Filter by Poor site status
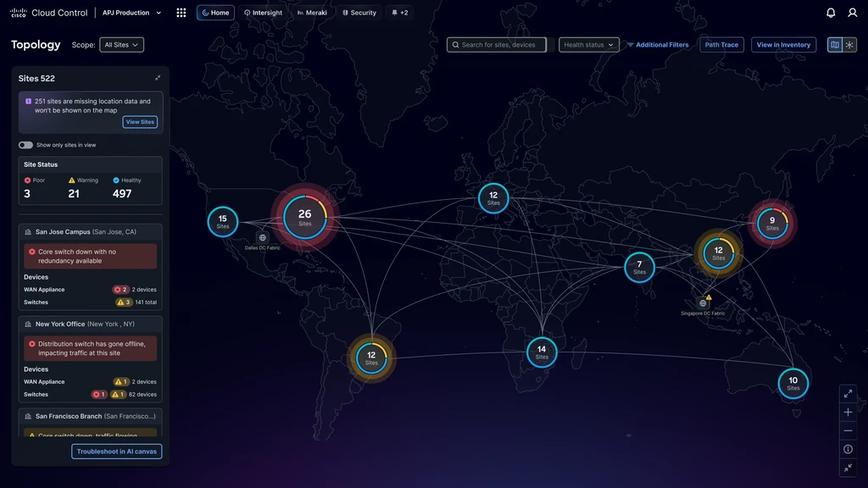The image size is (868, 488). click(34, 187)
